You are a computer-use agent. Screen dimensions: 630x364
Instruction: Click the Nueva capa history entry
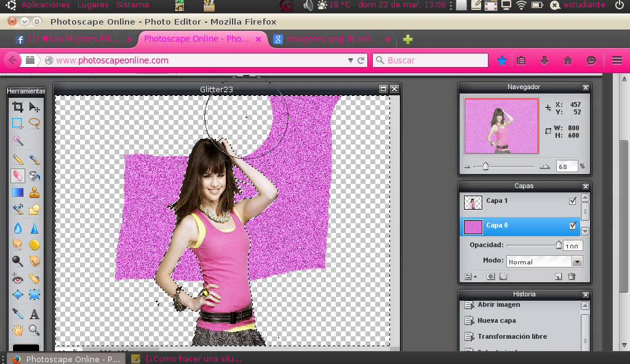[496, 320]
